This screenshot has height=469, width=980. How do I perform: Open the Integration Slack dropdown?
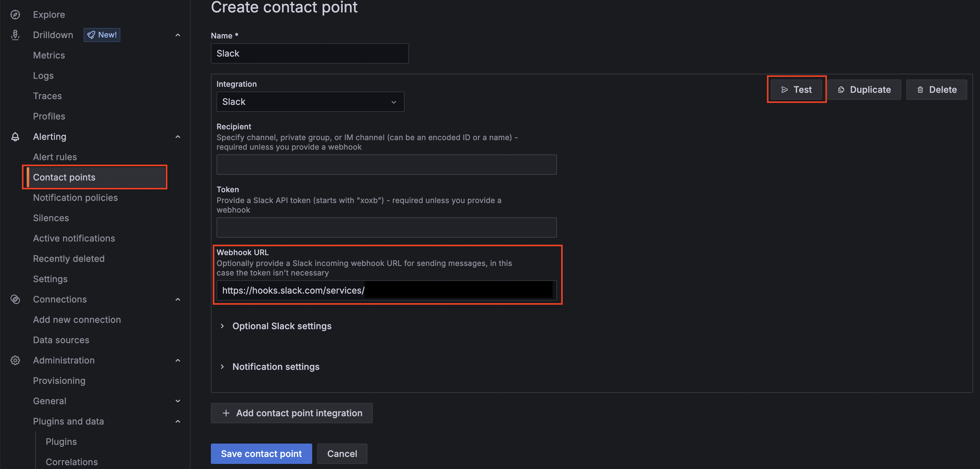point(310,102)
